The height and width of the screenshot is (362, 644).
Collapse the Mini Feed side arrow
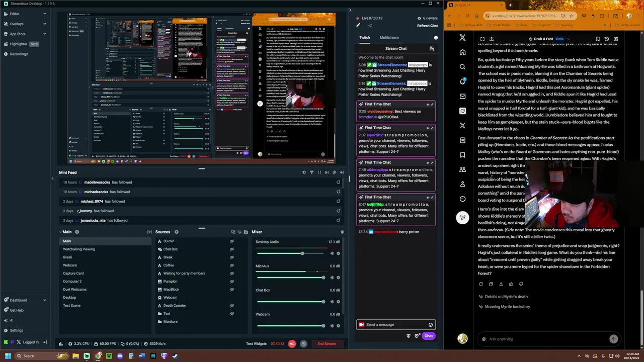click(x=52, y=178)
